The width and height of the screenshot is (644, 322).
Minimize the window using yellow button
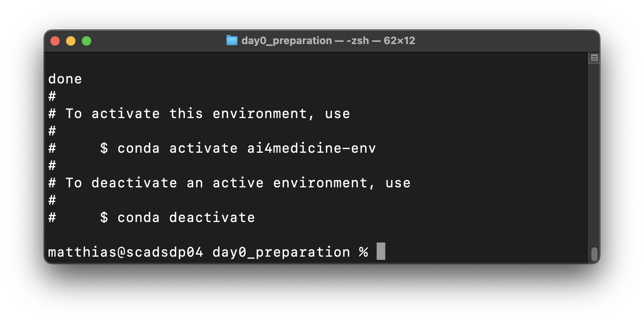tap(71, 41)
